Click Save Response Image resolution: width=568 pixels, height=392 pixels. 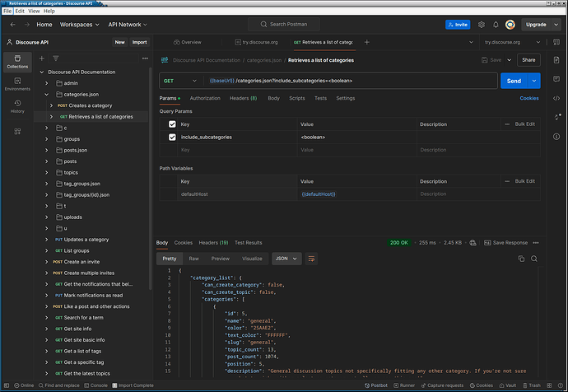click(505, 243)
